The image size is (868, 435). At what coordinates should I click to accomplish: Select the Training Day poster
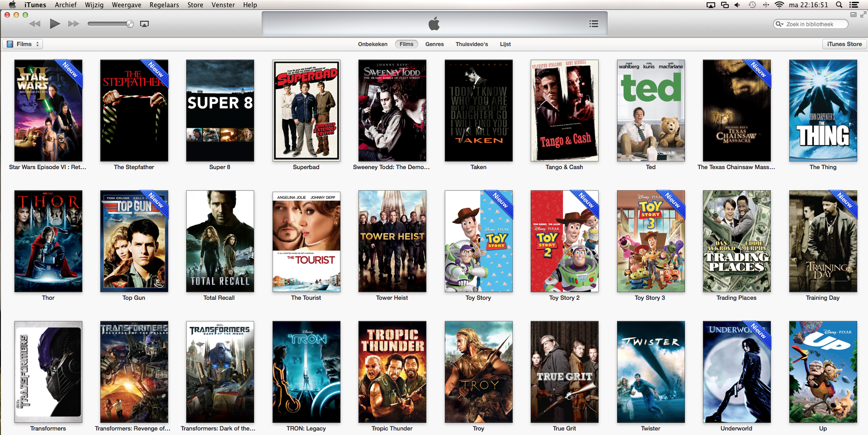823,241
